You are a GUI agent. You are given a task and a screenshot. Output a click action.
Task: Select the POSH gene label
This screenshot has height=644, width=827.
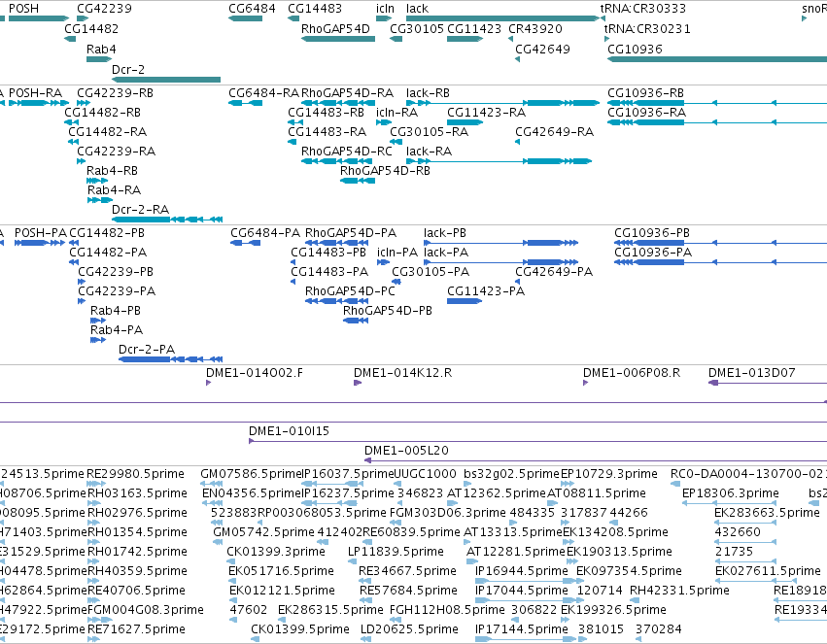(x=23, y=9)
